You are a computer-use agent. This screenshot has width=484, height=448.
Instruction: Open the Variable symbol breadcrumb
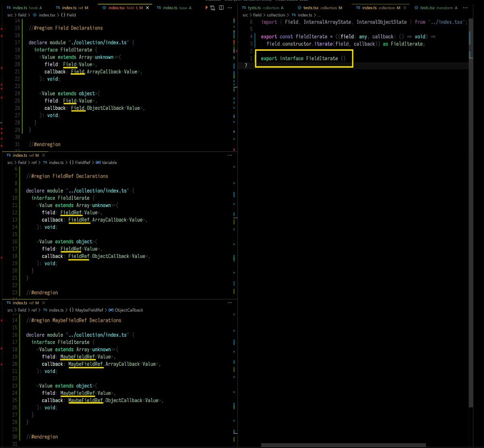(x=106, y=162)
